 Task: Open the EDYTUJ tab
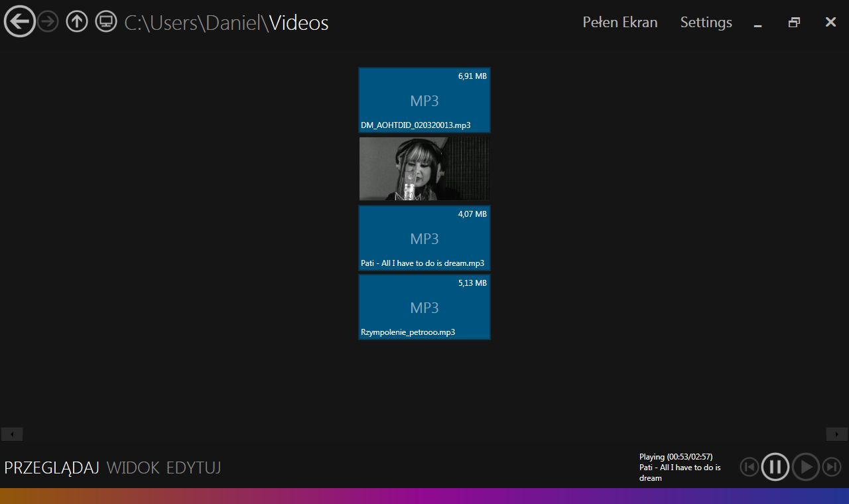click(x=194, y=468)
